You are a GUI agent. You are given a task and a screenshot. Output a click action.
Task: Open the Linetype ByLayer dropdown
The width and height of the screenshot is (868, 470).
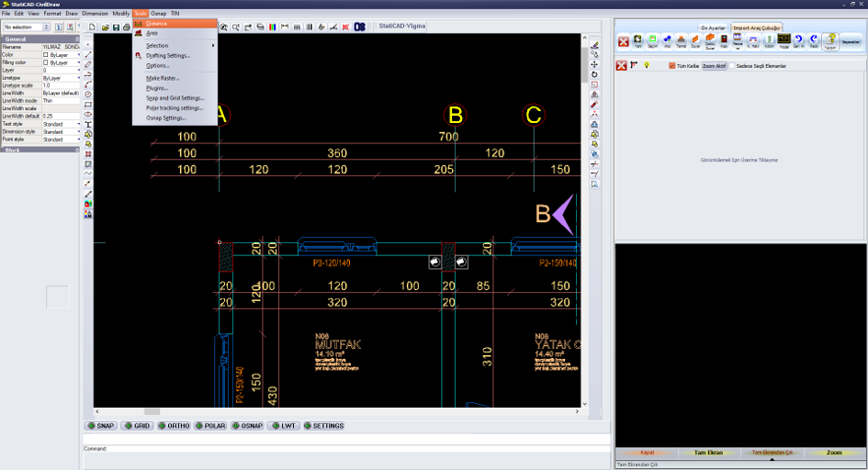(x=61, y=78)
